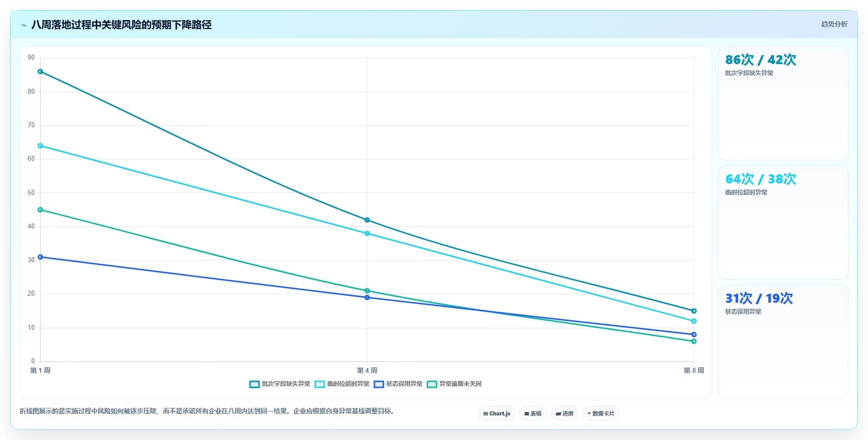The height and width of the screenshot is (440, 868).
Task: Click the 临时位超时异常 label in the side card
Action: [746, 192]
